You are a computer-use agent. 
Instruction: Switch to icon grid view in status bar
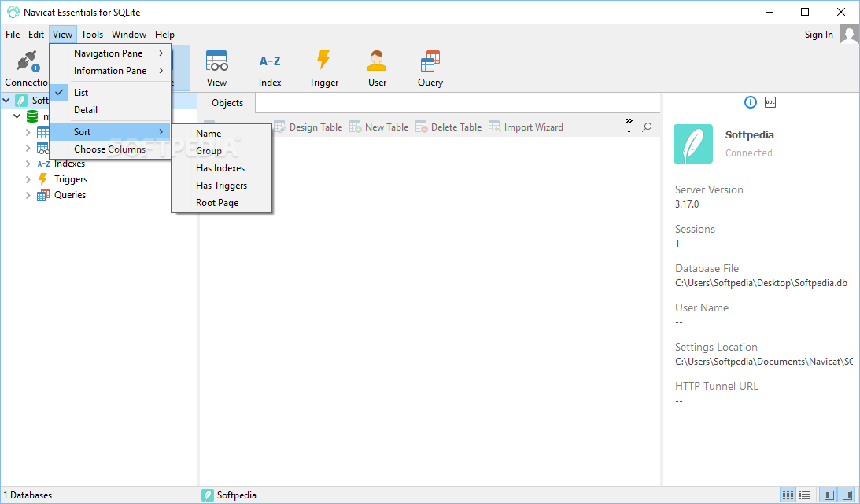click(788, 495)
